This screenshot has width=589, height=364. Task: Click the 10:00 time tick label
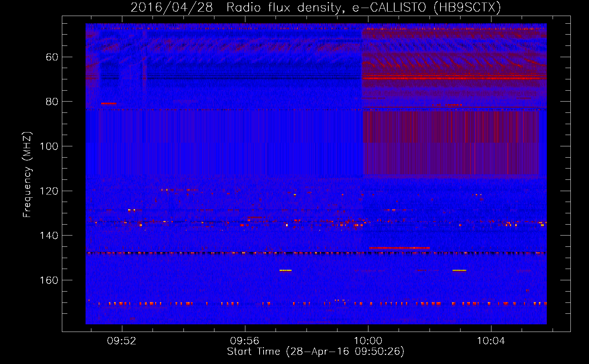[368, 341]
